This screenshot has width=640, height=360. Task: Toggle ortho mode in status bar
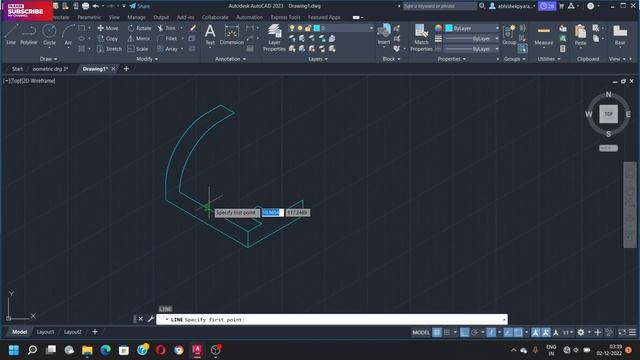tap(464, 332)
